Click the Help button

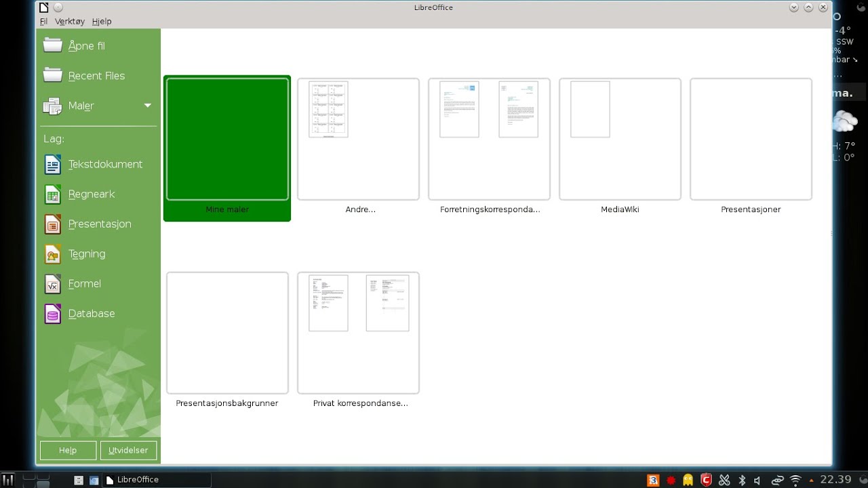click(x=68, y=450)
